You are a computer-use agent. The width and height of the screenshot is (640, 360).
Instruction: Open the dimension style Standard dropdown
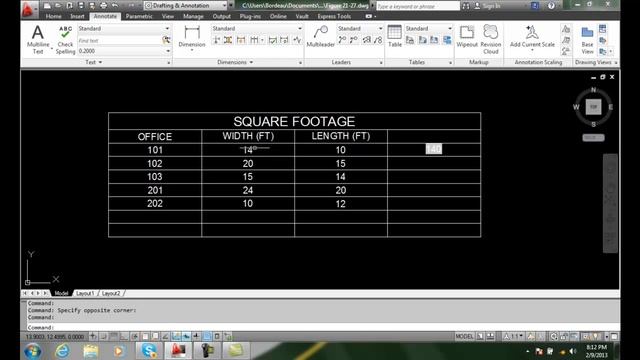coord(257,29)
